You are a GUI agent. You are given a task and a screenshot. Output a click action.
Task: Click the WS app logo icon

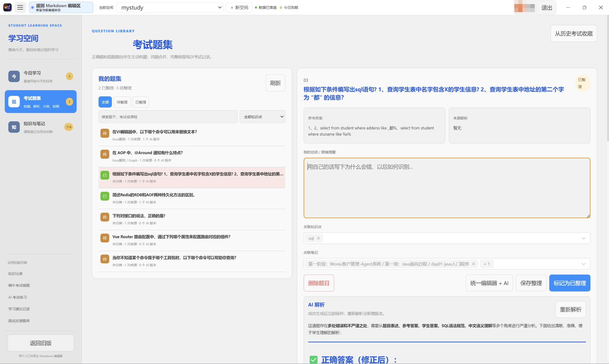7,7
